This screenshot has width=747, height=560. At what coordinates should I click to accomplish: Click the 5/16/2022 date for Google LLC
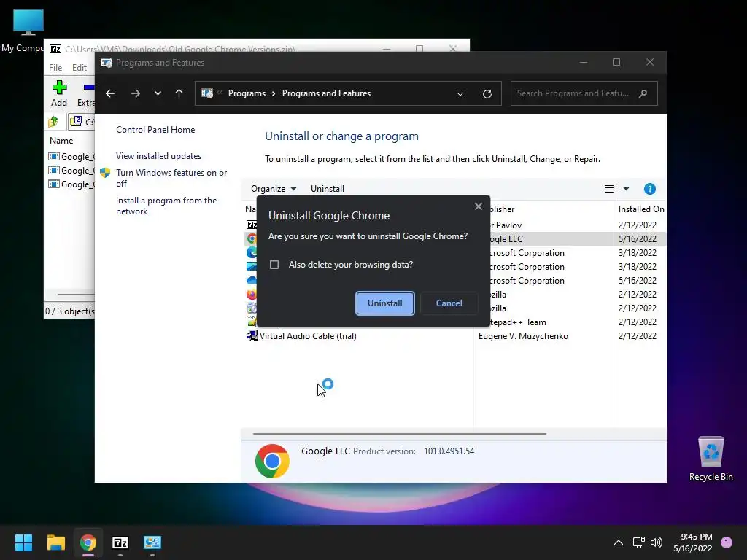tap(638, 239)
